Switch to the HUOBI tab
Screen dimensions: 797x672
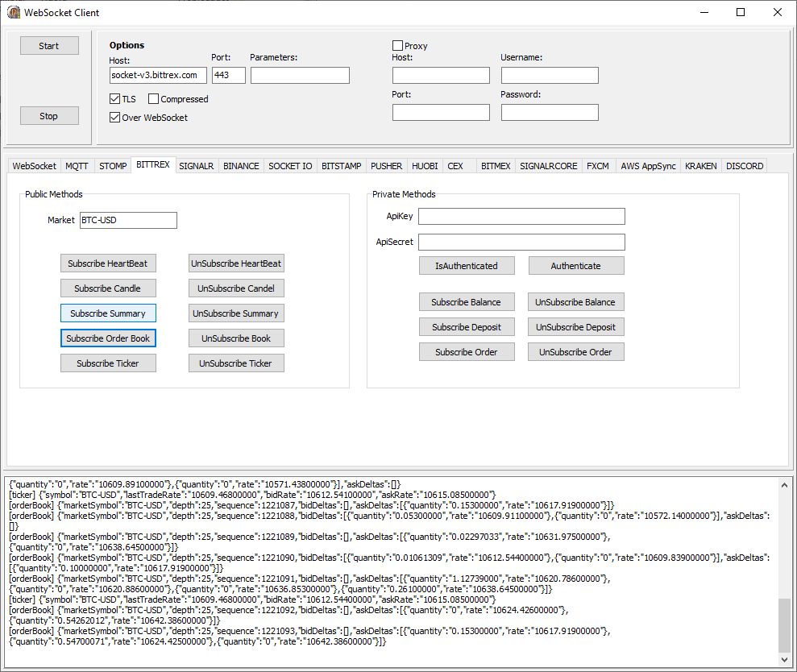pos(425,166)
